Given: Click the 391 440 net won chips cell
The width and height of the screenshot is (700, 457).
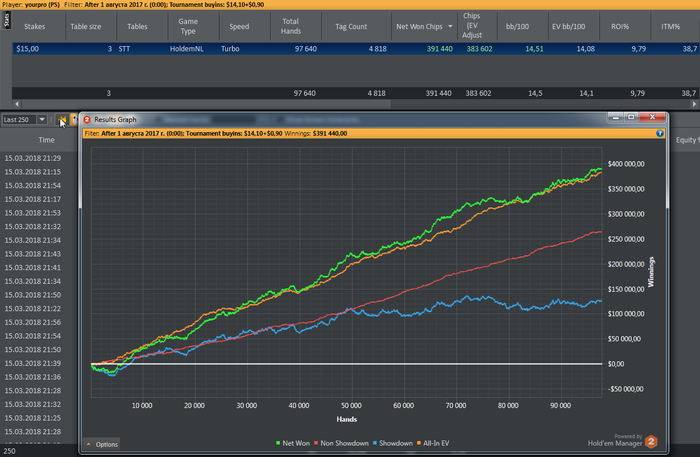Looking at the screenshot, I should [439, 49].
